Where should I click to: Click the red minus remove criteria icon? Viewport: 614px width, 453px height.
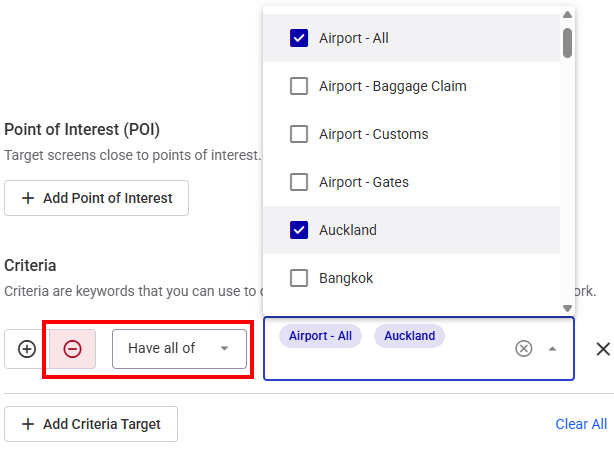click(73, 349)
